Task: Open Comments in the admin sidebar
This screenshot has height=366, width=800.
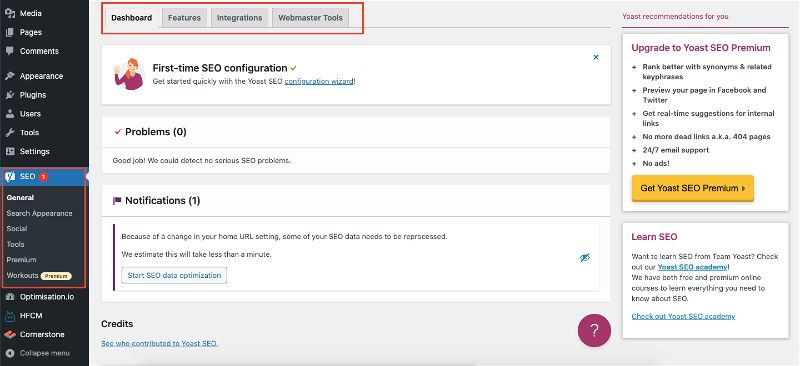Action: tap(39, 51)
